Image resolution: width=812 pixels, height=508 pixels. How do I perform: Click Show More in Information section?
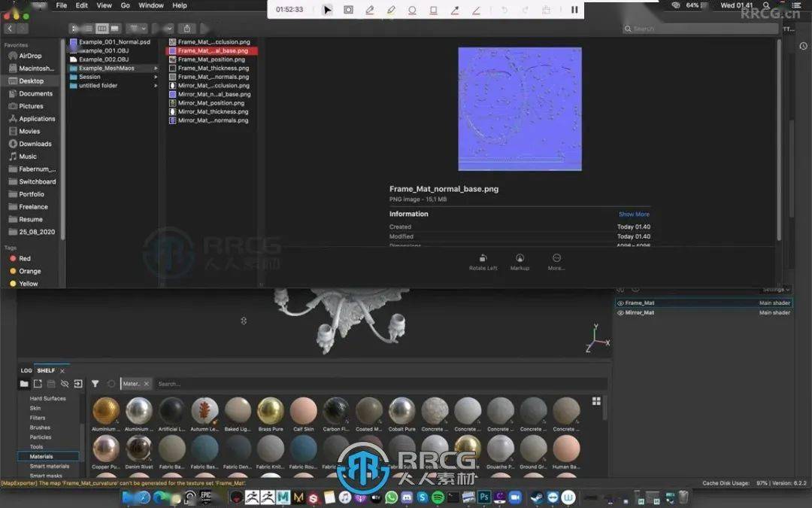tap(634, 214)
